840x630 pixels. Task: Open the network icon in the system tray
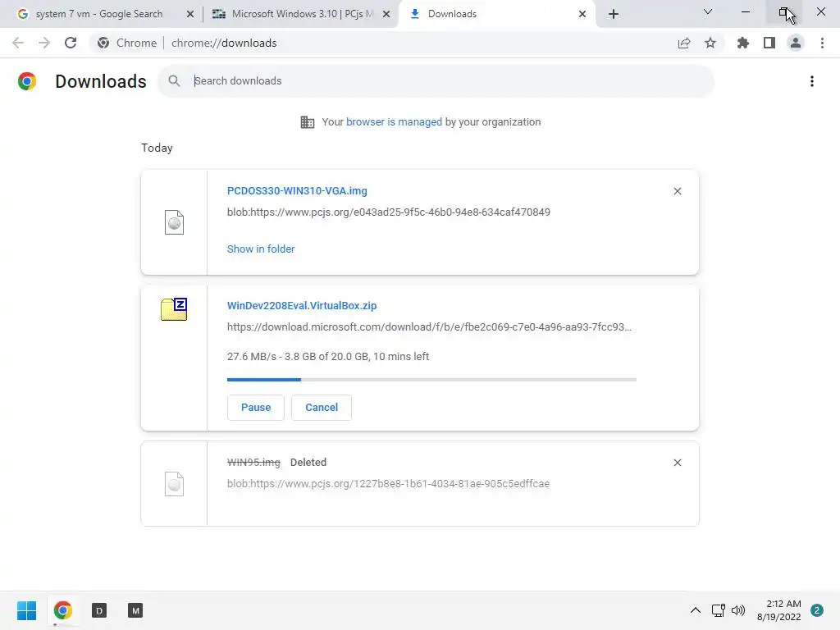(719, 610)
